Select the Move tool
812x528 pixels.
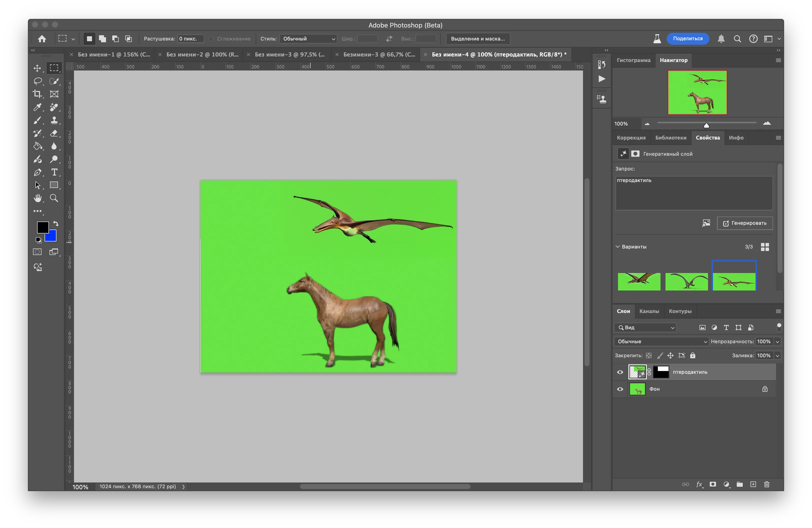(37, 68)
